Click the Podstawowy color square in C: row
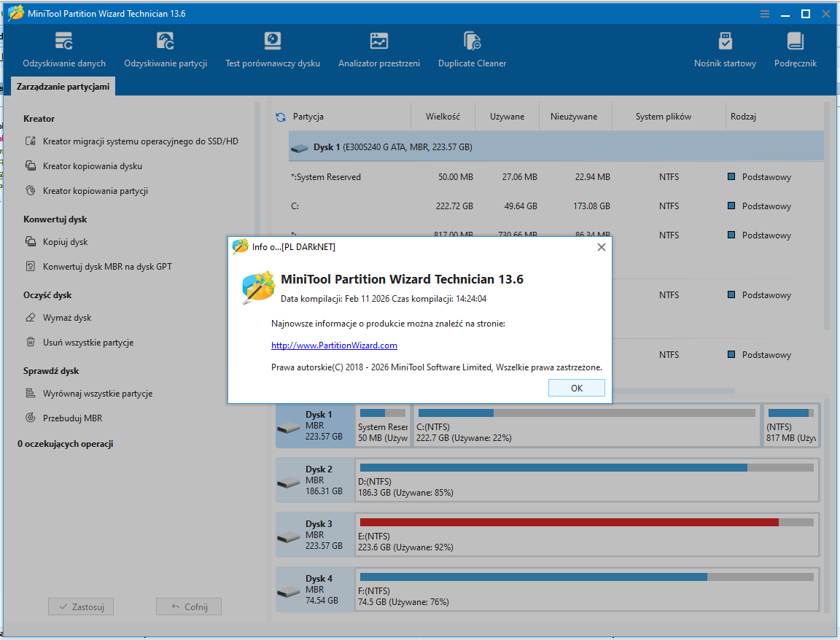The image size is (840, 640). pos(731,206)
